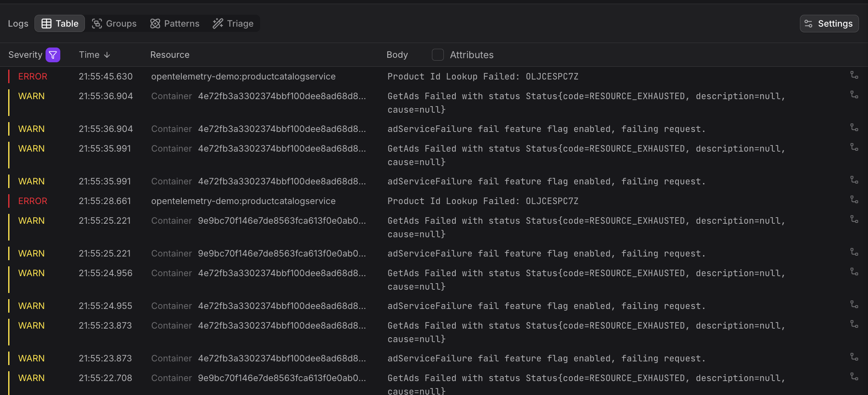The width and height of the screenshot is (868, 395).
Task: Open trace for the 21:55:23.873 adServiceFailure log
Action: [x=854, y=357]
